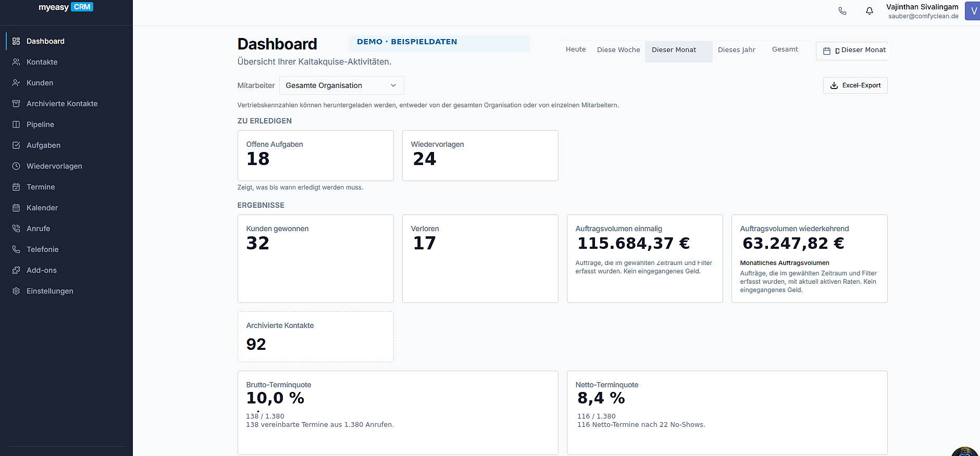Select the Dieser Monat time filter tab
Image resolution: width=980 pixels, height=456 pixels.
point(678,51)
